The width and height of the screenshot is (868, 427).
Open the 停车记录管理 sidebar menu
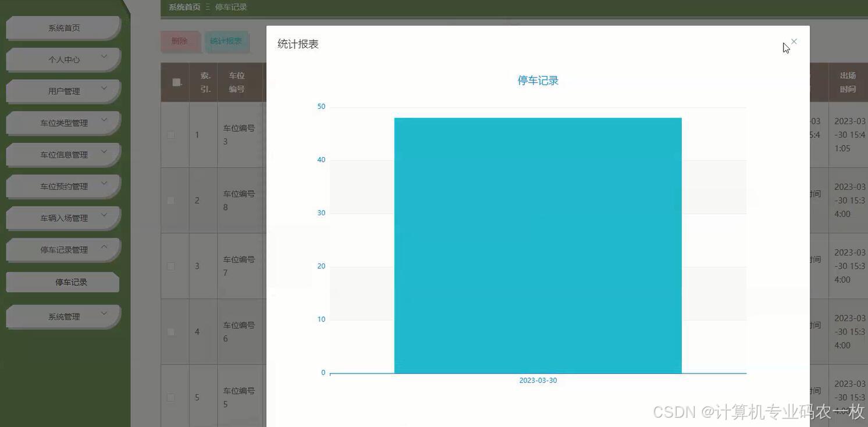(x=63, y=250)
